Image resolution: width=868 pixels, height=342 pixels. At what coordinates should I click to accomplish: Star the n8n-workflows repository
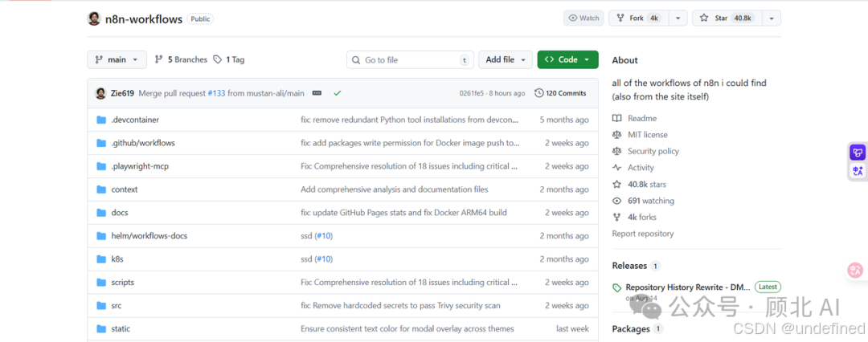point(727,18)
